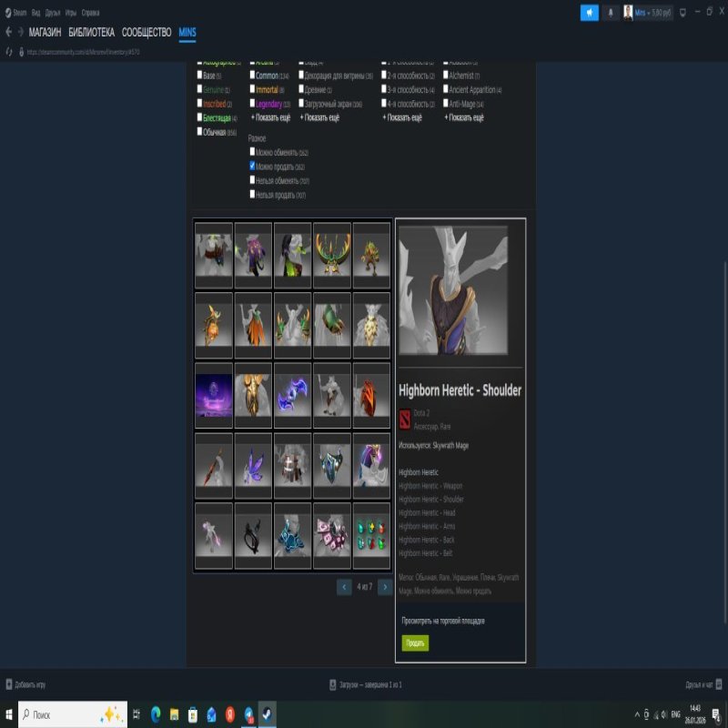This screenshot has height=728, width=728.
Task: Open the Mins account balance dropdown
Action: (x=652, y=13)
